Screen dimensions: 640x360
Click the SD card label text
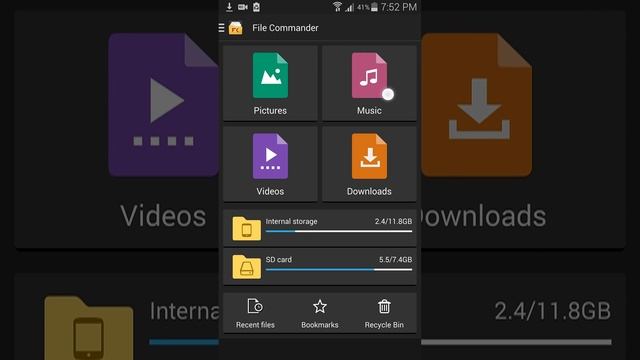[279, 260]
